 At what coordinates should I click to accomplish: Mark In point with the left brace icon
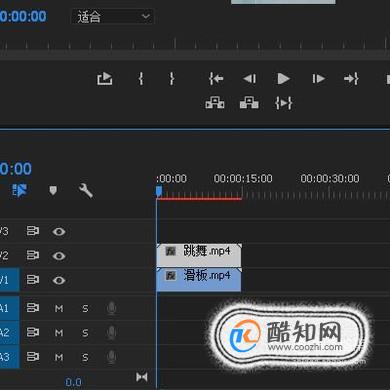coord(141,79)
